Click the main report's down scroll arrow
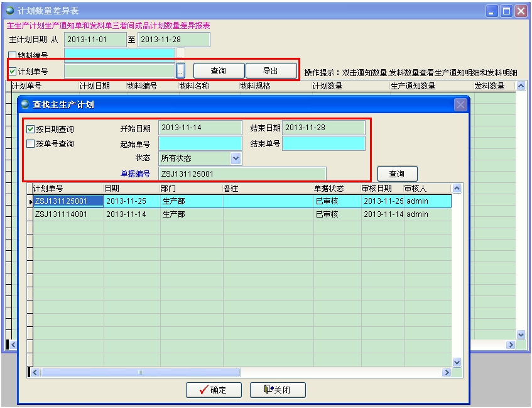The width and height of the screenshot is (532, 408). 521,333
